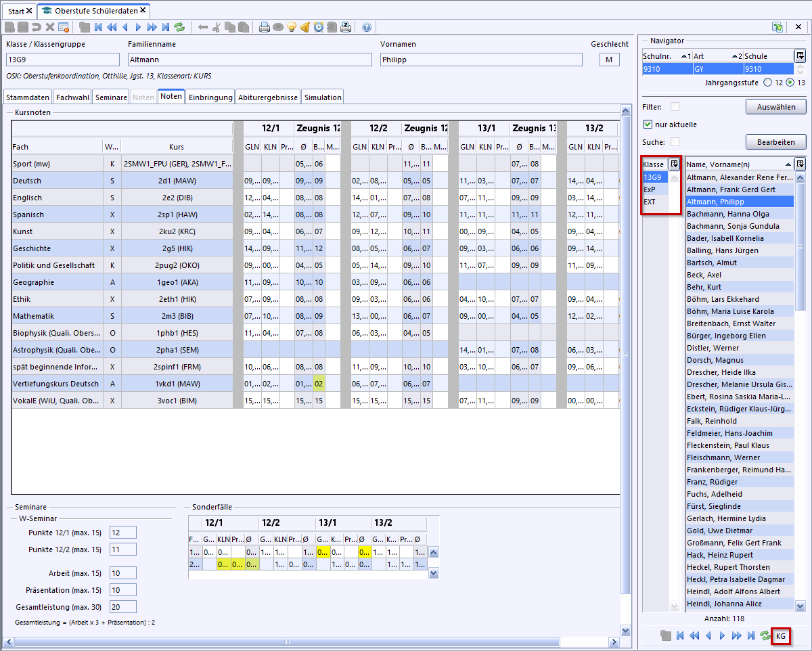Uncheck the 'nur aktuelle' checkbox

tap(648, 125)
